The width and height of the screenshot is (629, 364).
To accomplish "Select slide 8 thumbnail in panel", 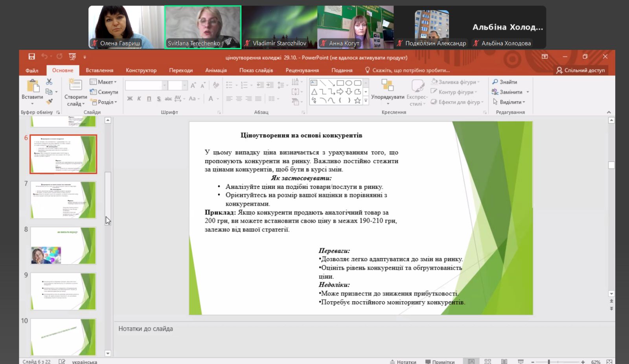I will [x=63, y=246].
